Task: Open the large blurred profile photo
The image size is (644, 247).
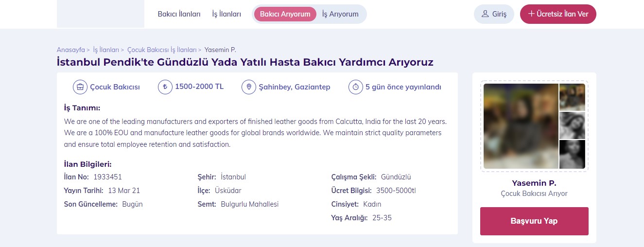Action: [x=521, y=126]
